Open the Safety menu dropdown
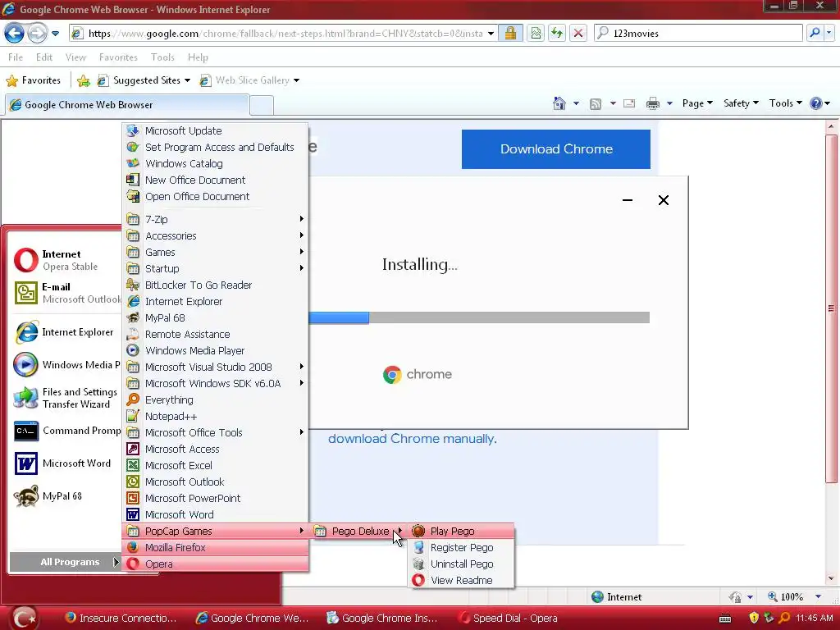 pyautogui.click(x=741, y=103)
